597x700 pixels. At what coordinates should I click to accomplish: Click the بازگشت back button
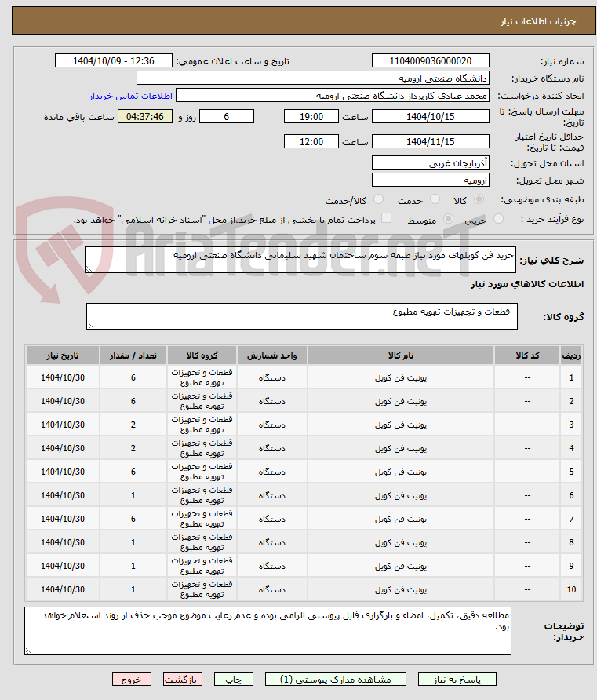(x=183, y=680)
